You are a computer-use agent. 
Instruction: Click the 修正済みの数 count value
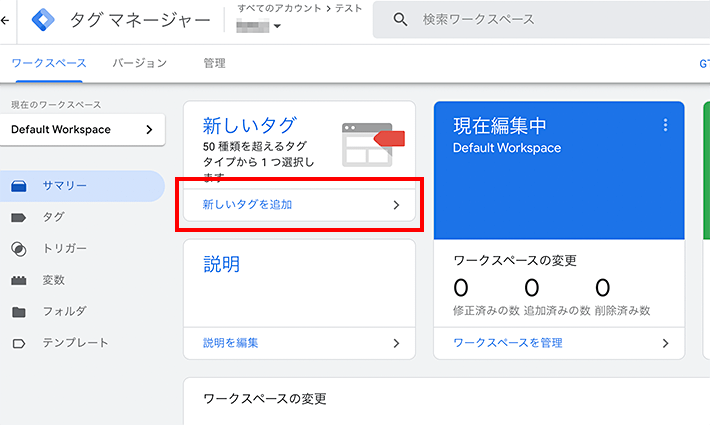pos(461,288)
